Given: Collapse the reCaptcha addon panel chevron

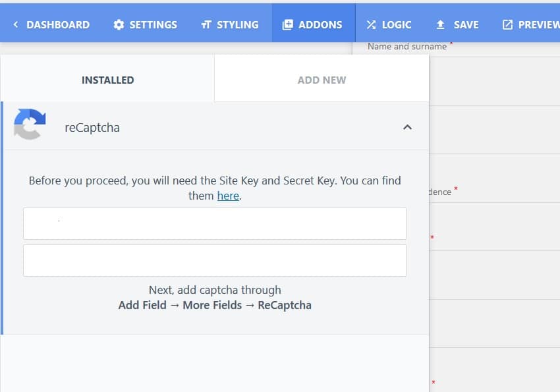Looking at the screenshot, I should coord(408,127).
